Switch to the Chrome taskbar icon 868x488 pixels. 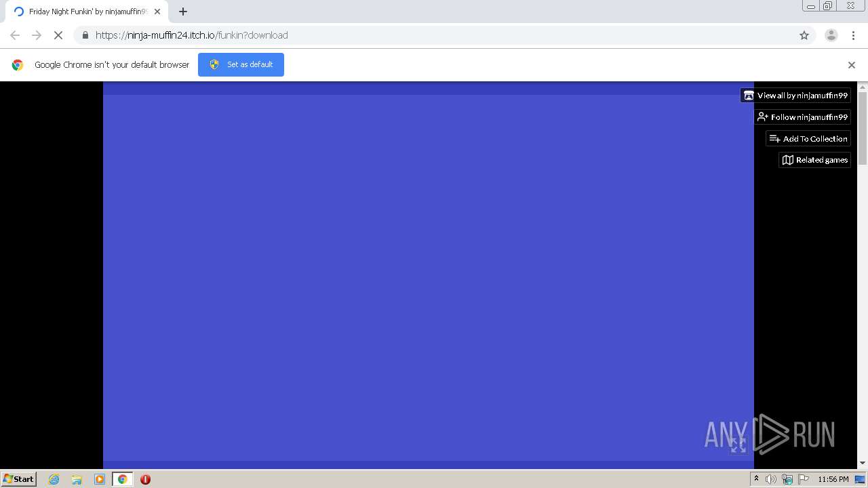click(122, 479)
